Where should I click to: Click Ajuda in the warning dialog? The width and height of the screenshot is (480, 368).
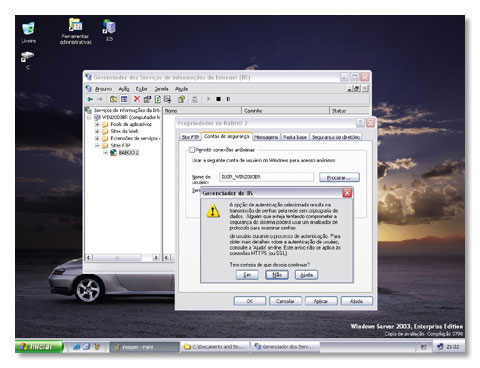(306, 275)
